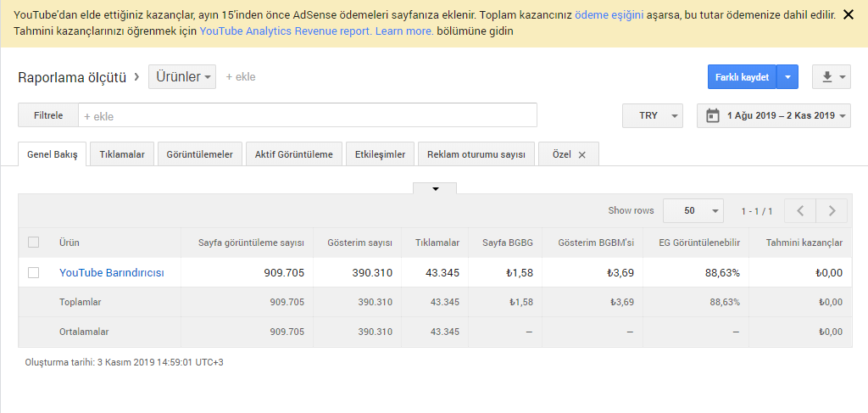Image resolution: width=868 pixels, height=413 pixels.
Task: Focus the filter + ekle input field
Action: click(308, 115)
